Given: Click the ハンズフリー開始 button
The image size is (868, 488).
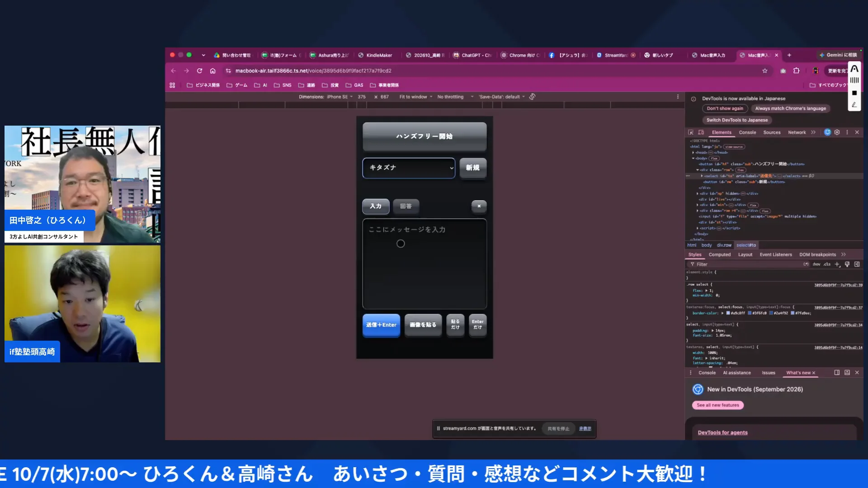Looking at the screenshot, I should coord(425,136).
